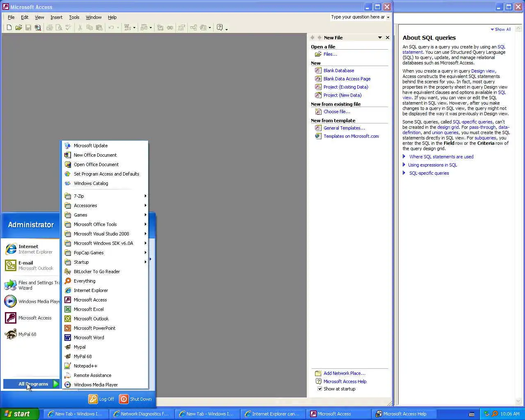Screen dimensions: 525x420
Task: Click Internet Explorer can... taskbar button
Action: [x=272, y=414]
